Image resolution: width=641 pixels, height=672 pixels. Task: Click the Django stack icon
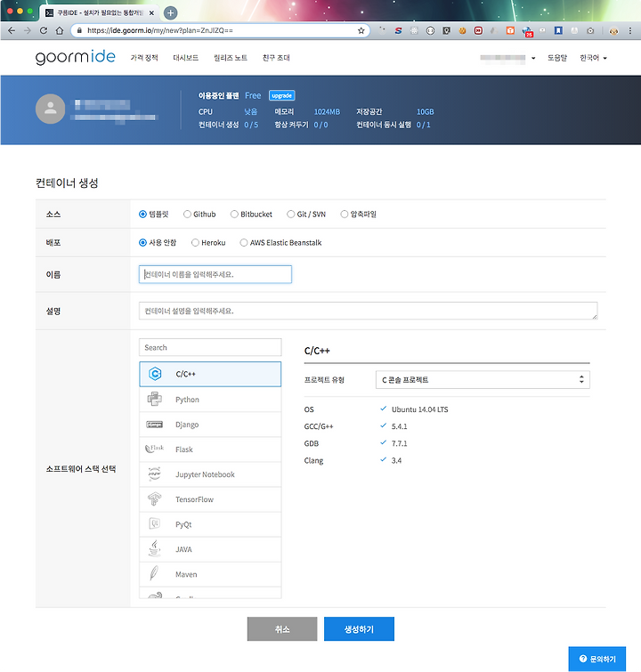coord(154,425)
